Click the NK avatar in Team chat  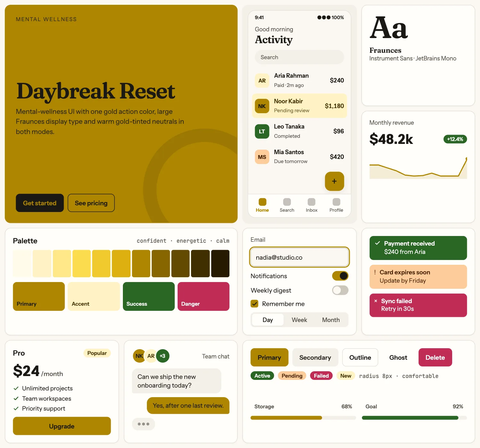click(x=139, y=356)
